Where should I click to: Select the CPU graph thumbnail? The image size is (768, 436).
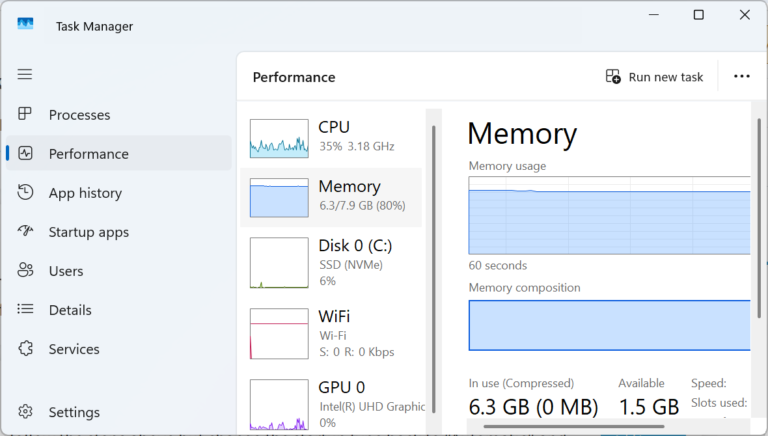pyautogui.click(x=279, y=139)
